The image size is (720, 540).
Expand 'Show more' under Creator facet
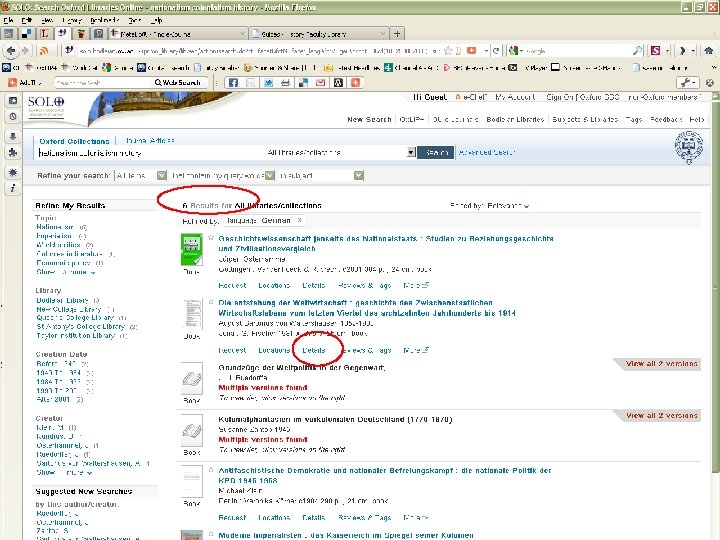[64, 472]
